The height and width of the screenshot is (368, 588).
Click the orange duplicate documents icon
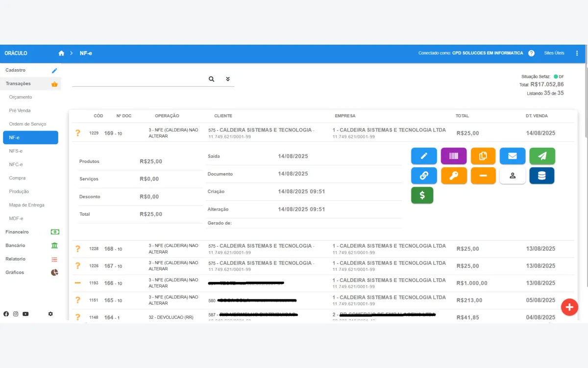483,156
